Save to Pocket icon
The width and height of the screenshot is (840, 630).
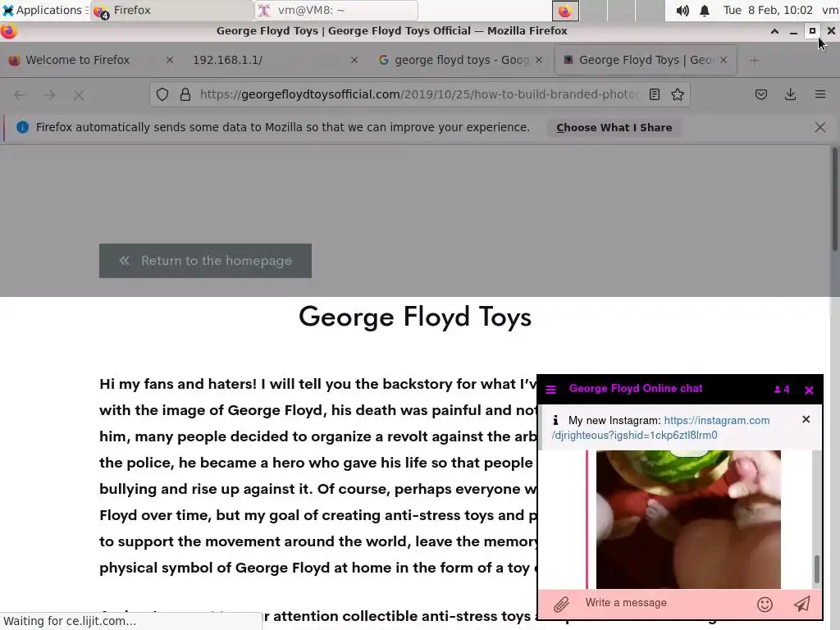click(x=761, y=95)
